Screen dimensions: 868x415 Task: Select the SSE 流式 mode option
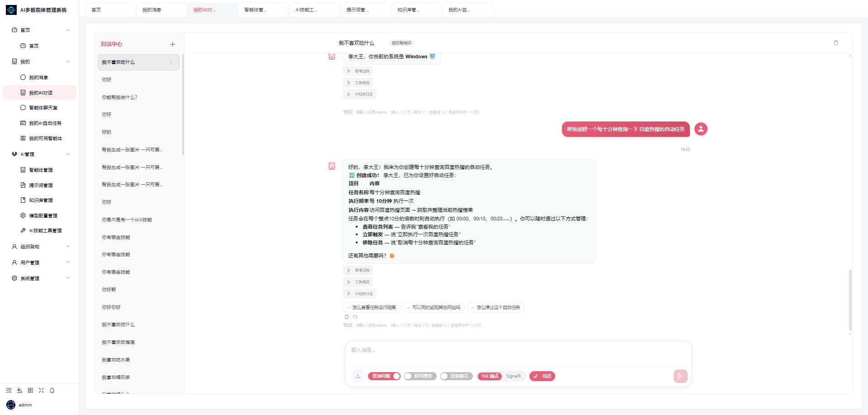coord(490,376)
